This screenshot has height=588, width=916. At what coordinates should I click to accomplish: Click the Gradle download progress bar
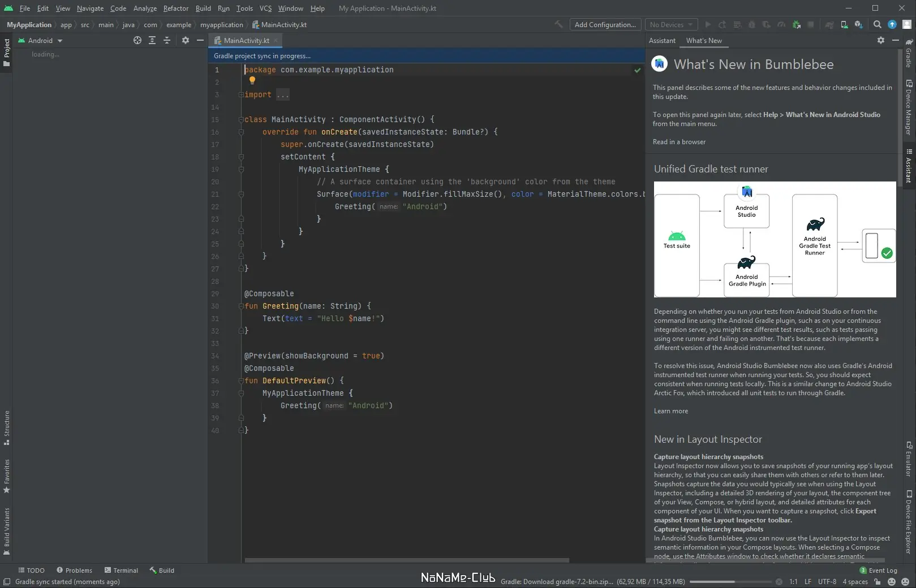tap(730, 582)
